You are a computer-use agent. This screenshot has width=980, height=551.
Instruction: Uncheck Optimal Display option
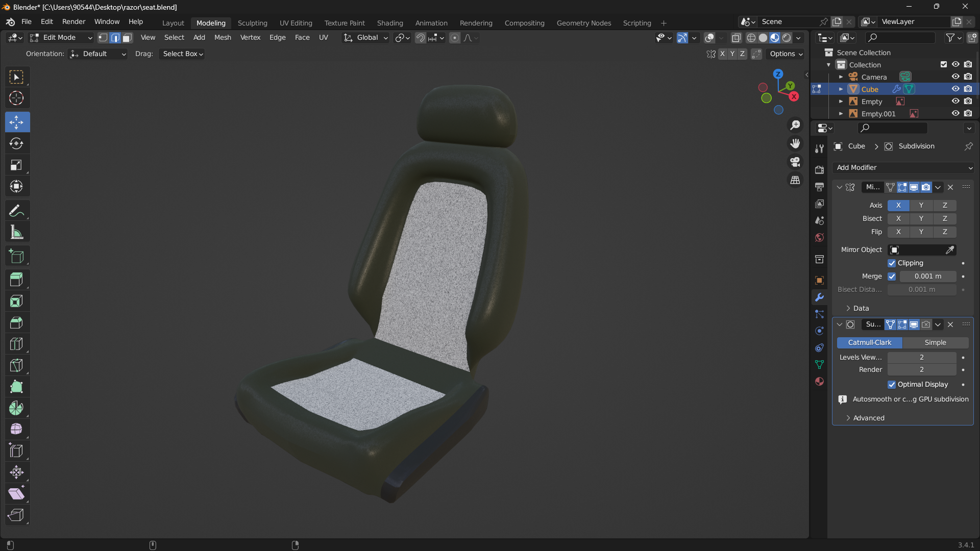tap(892, 385)
